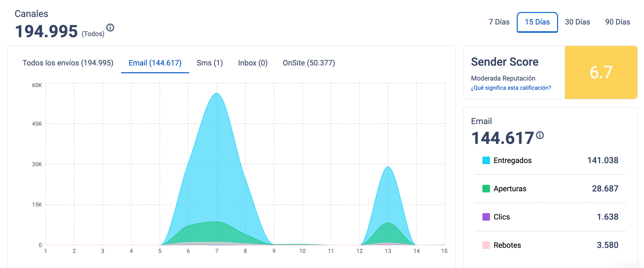Open the Todos los envíos tab
This screenshot has width=644, height=268.
[x=68, y=63]
